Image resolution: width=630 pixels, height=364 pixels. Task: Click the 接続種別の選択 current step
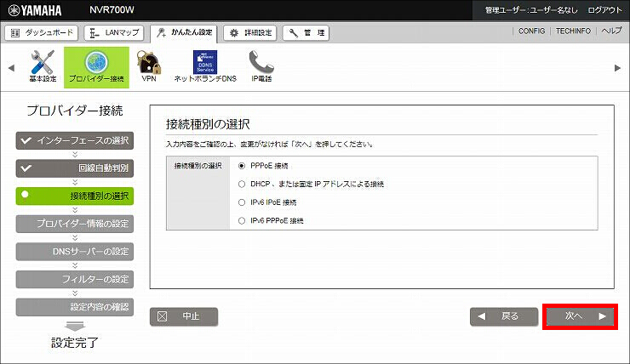(75, 196)
